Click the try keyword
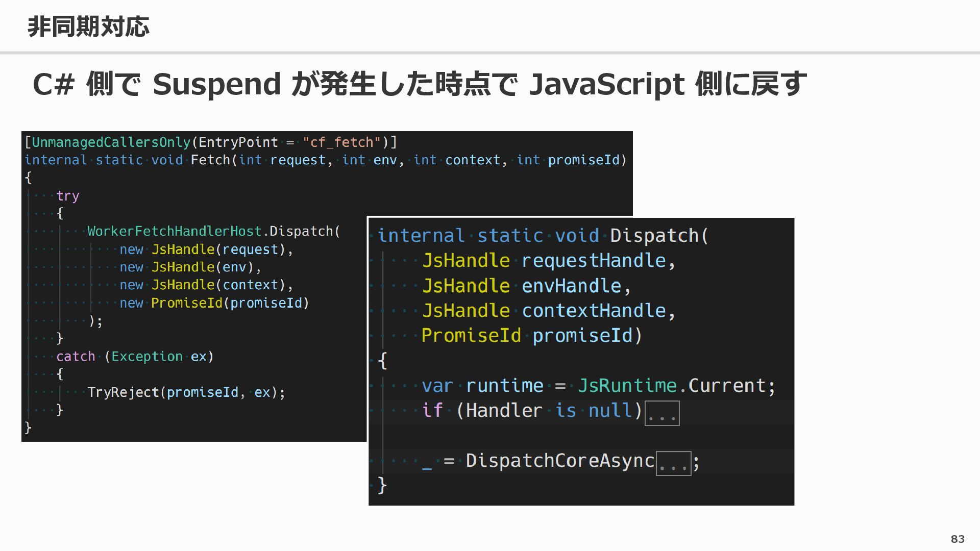This screenshot has width=980, height=551. [x=68, y=196]
